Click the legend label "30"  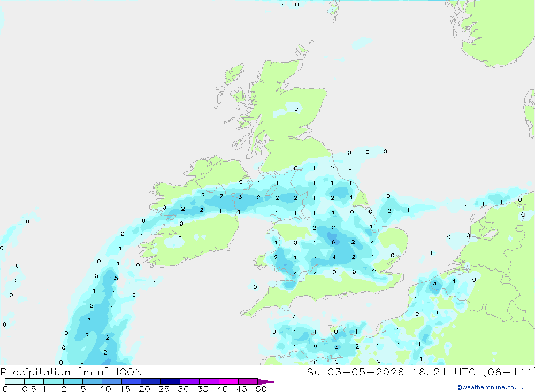click(183, 389)
